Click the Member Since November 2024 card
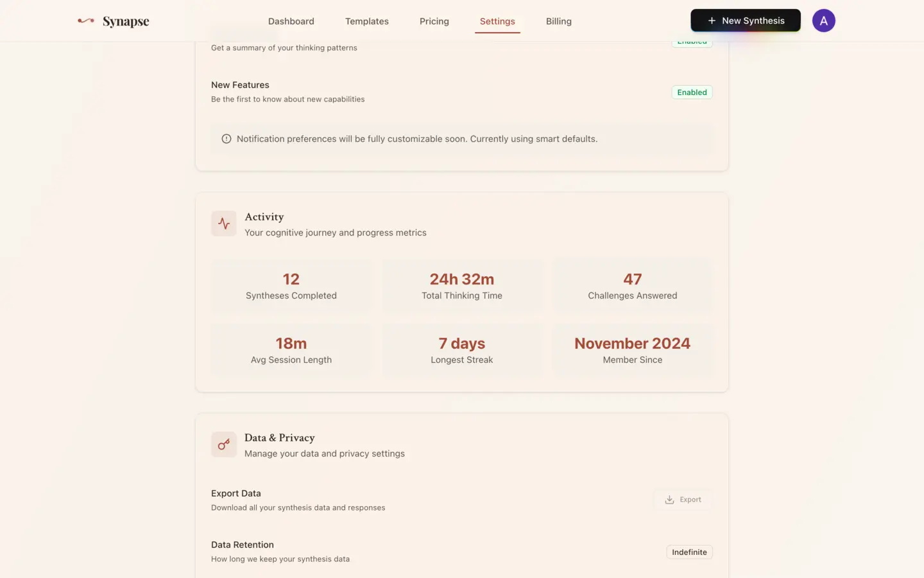The height and width of the screenshot is (578, 924). tap(633, 350)
